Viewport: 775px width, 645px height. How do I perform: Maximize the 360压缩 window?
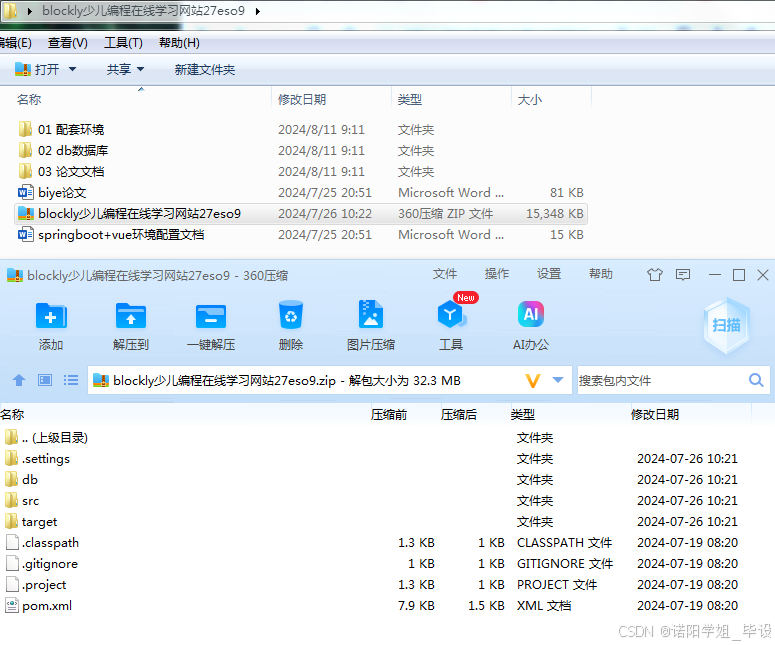pyautogui.click(x=739, y=275)
